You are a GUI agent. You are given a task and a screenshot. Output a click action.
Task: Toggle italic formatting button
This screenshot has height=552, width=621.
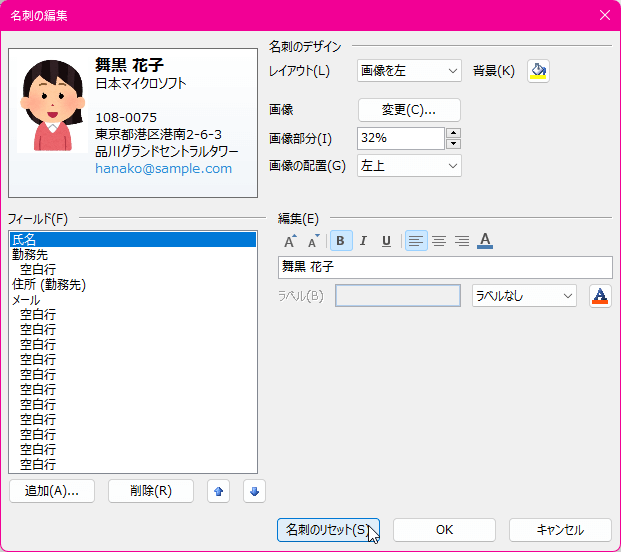[363, 241]
